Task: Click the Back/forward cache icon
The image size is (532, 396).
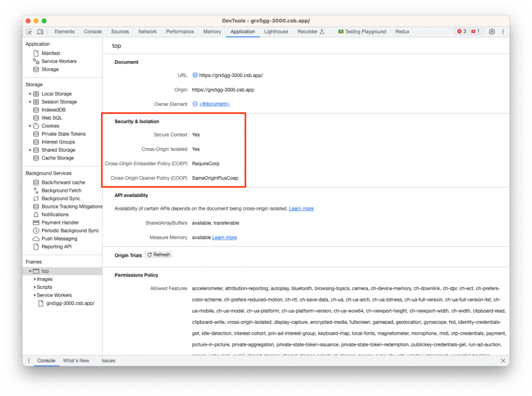Action: click(36, 182)
